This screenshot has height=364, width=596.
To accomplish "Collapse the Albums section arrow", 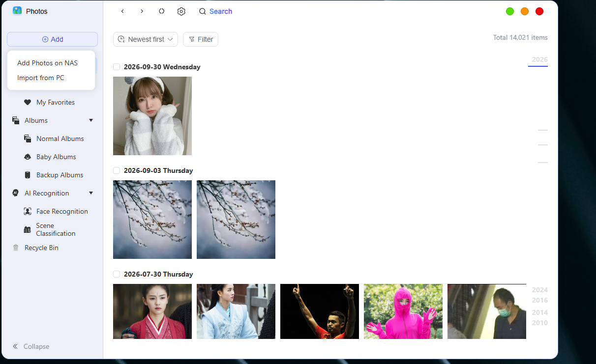I will click(91, 120).
